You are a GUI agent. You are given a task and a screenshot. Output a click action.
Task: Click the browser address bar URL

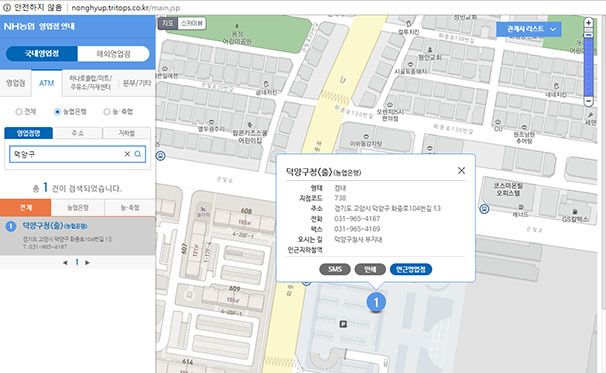click(126, 7)
